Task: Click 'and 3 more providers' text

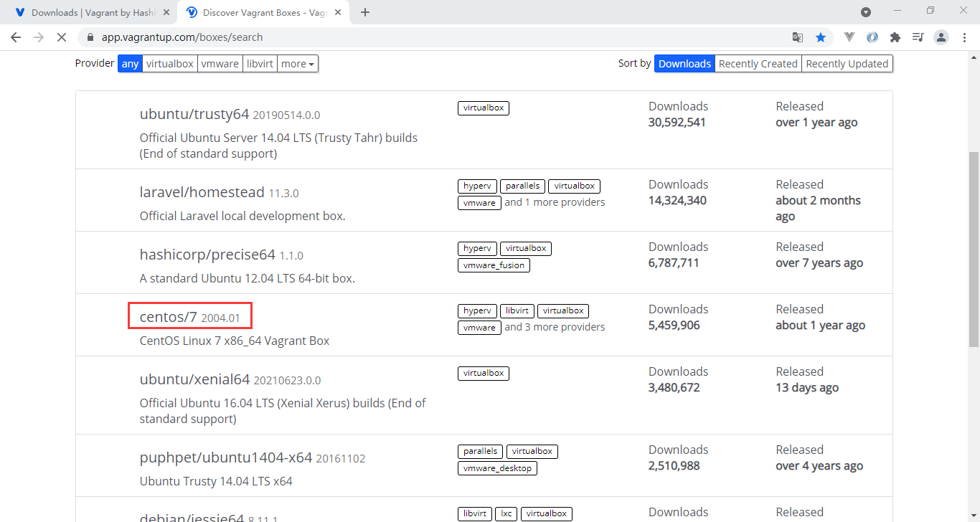Action: tap(555, 327)
